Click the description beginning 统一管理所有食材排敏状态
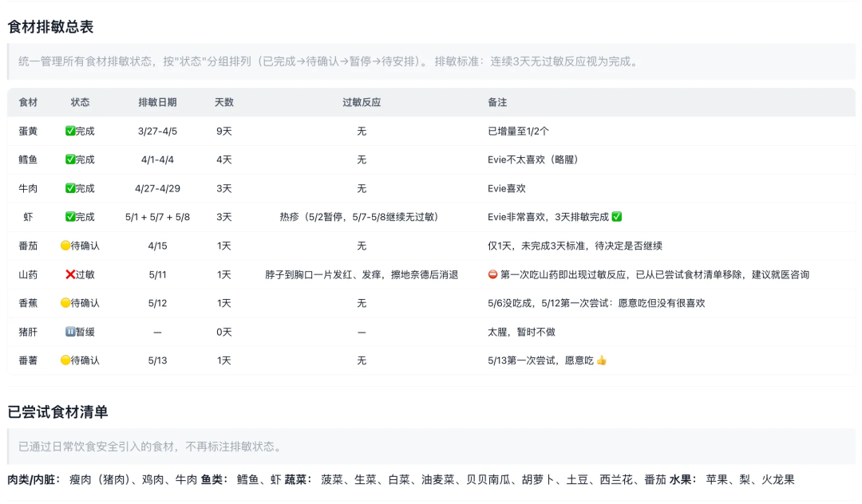The image size is (862, 504). 330,61
